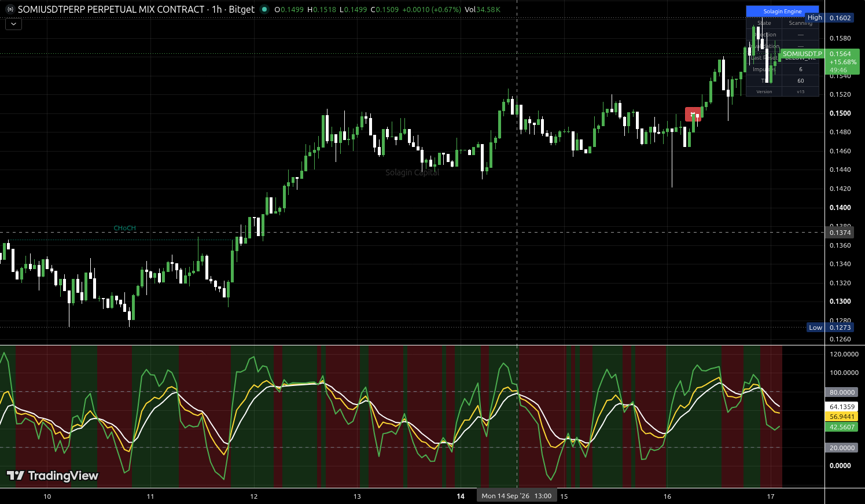Viewport: 865px width, 504px height.
Task: Click the green 42.5607 indicator value label
Action: (x=842, y=427)
